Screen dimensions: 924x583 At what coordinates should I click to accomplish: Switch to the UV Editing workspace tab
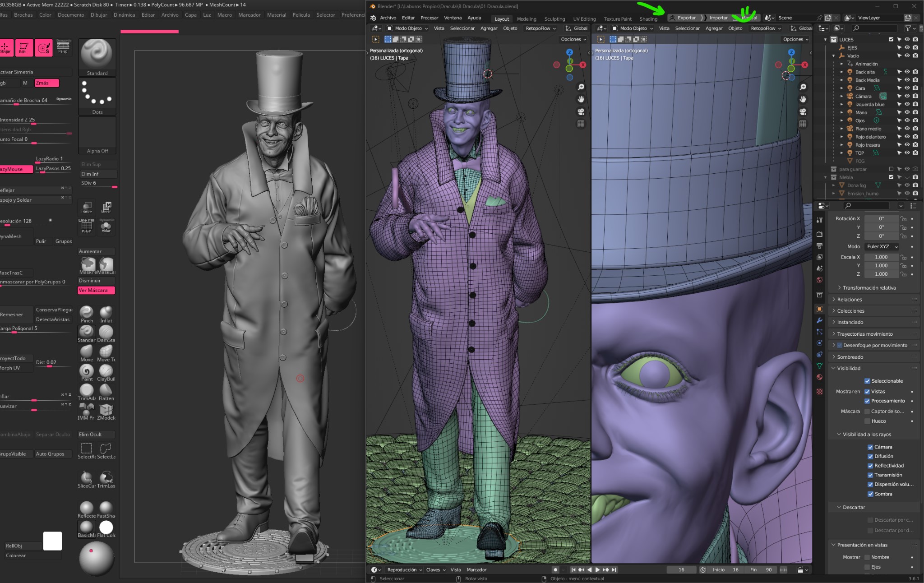(x=584, y=19)
